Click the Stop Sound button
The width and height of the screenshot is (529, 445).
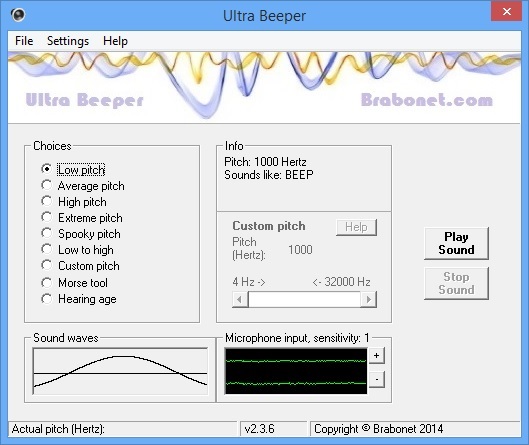[x=456, y=283]
